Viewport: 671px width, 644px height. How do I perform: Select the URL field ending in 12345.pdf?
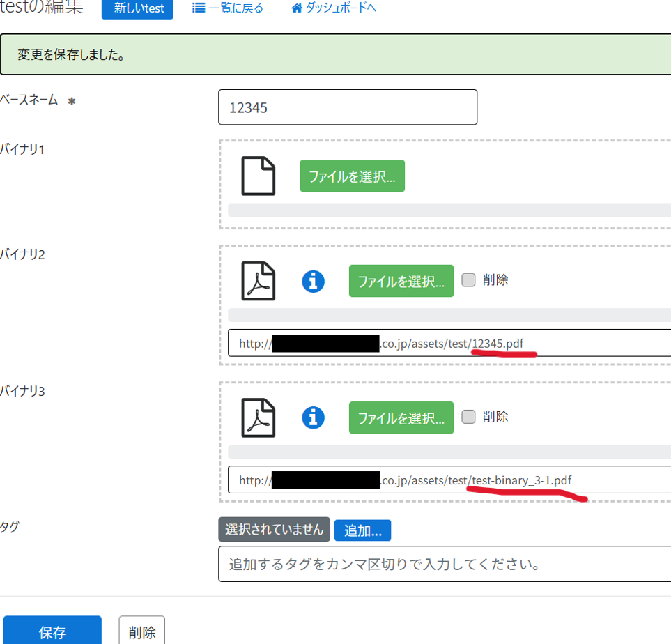446,343
